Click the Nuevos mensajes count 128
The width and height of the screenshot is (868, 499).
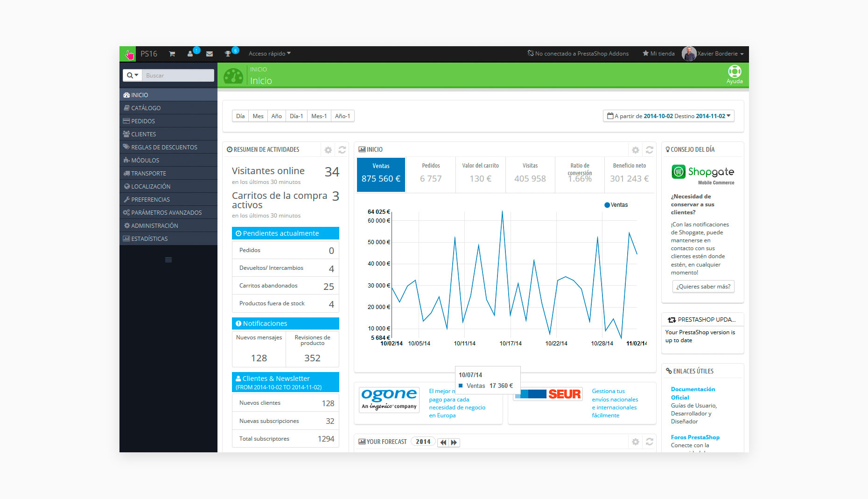(x=259, y=358)
